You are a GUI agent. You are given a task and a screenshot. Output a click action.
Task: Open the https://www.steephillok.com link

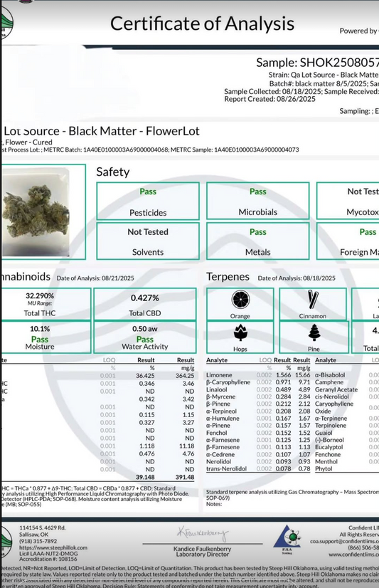[x=53, y=547]
